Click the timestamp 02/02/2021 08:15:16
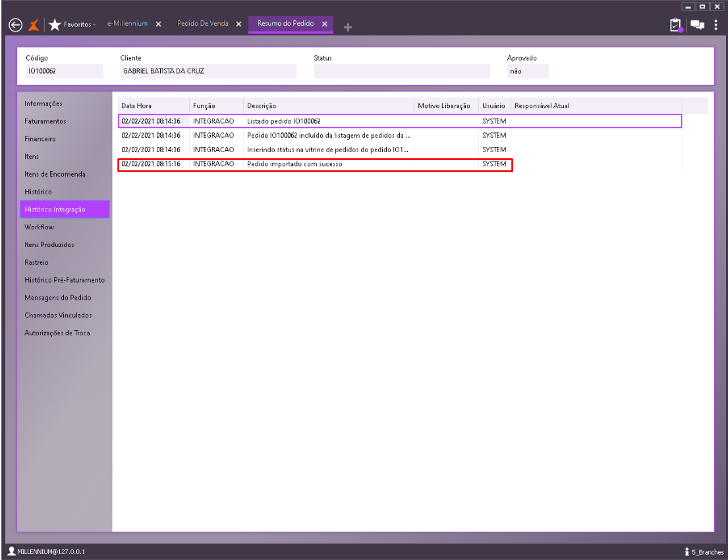 click(151, 164)
